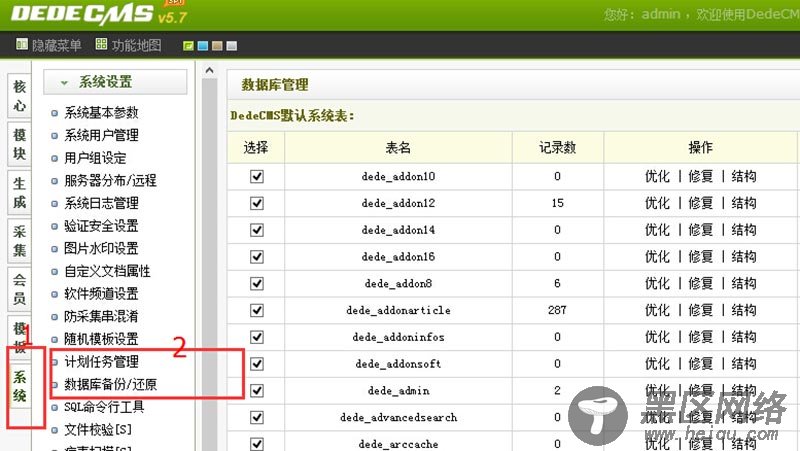Uncheck the dede_addon14 checkbox
Screen dimensions: 800x451
[257, 230]
